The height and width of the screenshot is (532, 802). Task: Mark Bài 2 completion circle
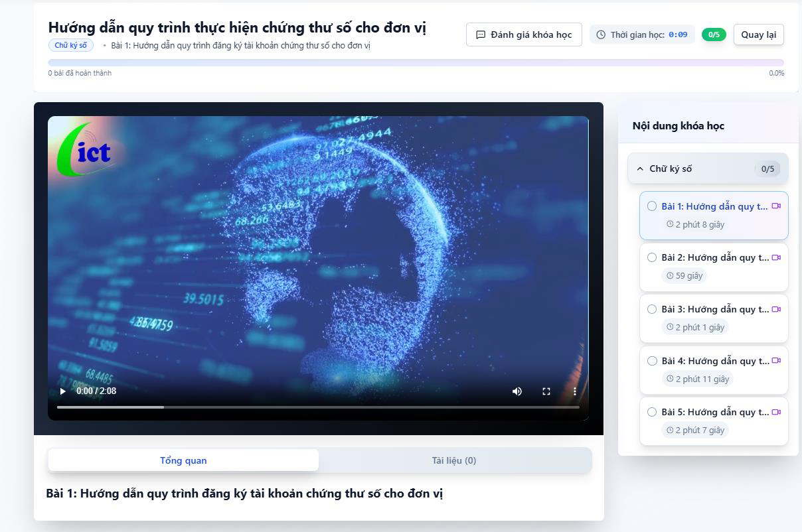click(652, 257)
